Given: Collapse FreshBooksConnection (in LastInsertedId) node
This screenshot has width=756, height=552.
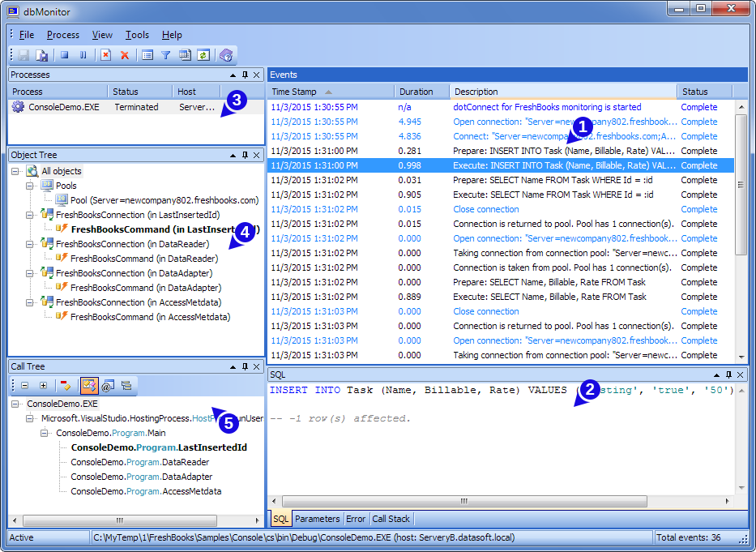Looking at the screenshot, I should (29, 215).
